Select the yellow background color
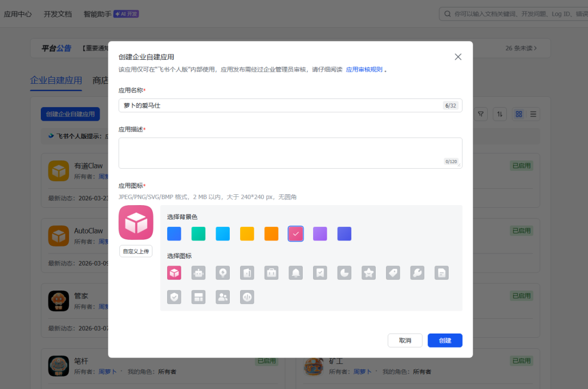Screen dimensions: 588x389 click(247, 234)
